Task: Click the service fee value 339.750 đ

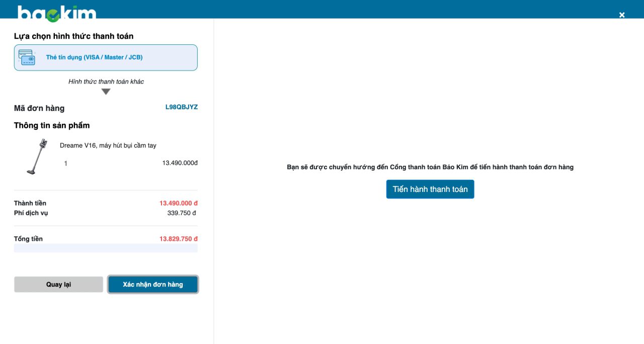Action: [182, 213]
